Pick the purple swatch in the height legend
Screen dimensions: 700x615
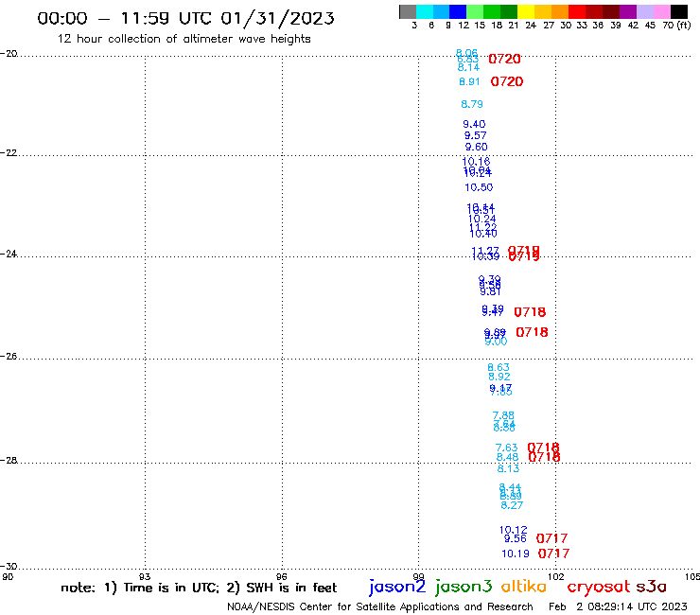click(x=628, y=11)
